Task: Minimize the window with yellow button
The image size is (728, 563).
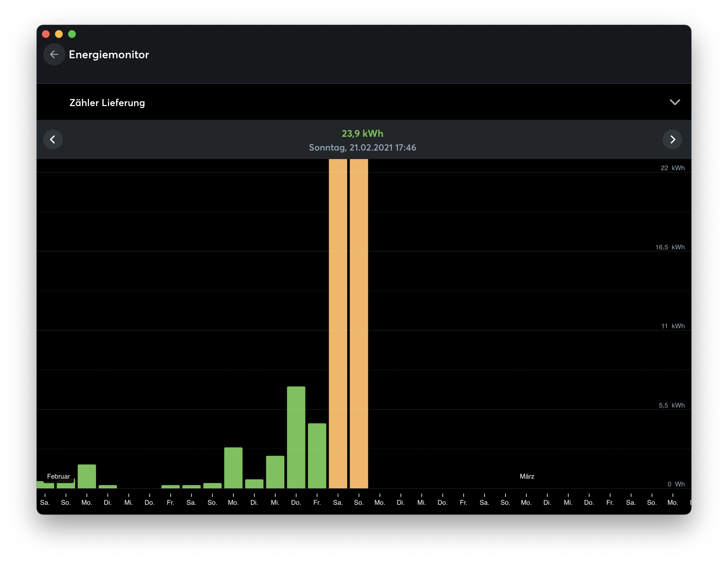Action: tap(59, 34)
